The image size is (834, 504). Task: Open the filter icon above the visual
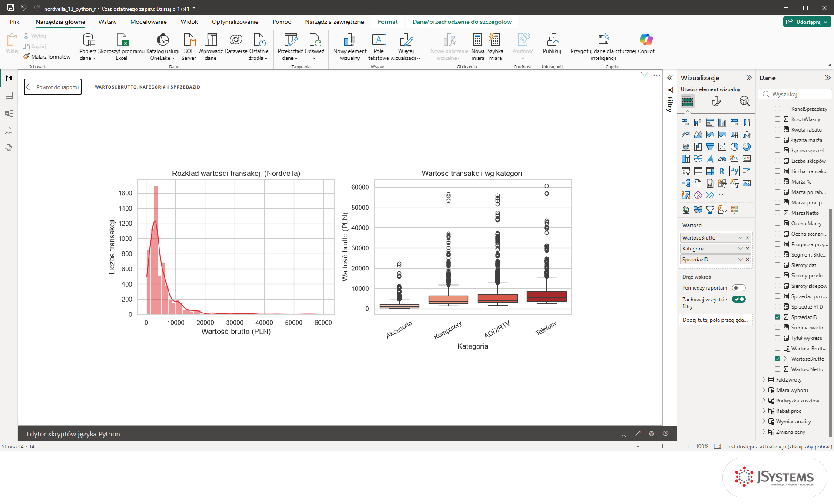coord(645,75)
